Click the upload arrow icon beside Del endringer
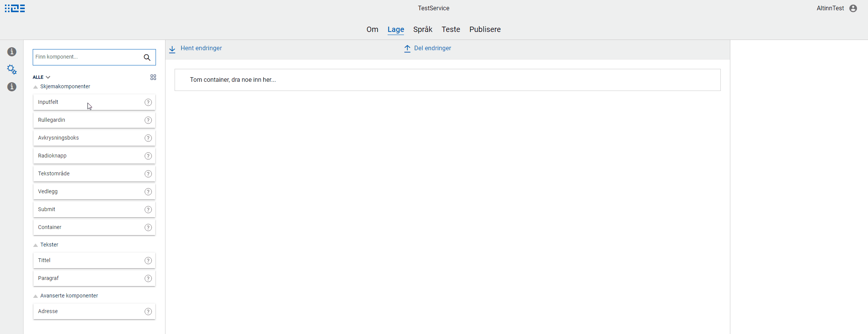 click(407, 49)
